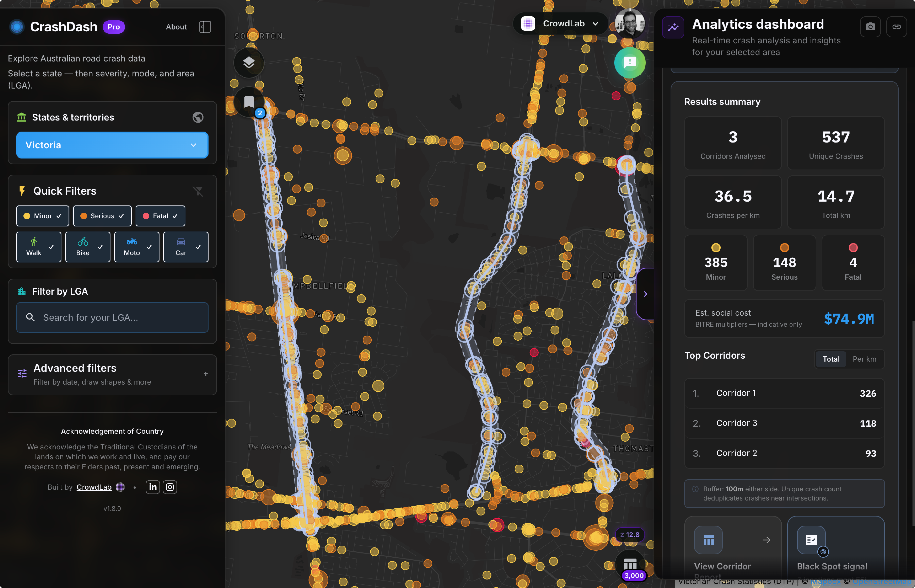Click the Quick Filters lightning bolt icon
The width and height of the screenshot is (915, 588).
coord(22,191)
